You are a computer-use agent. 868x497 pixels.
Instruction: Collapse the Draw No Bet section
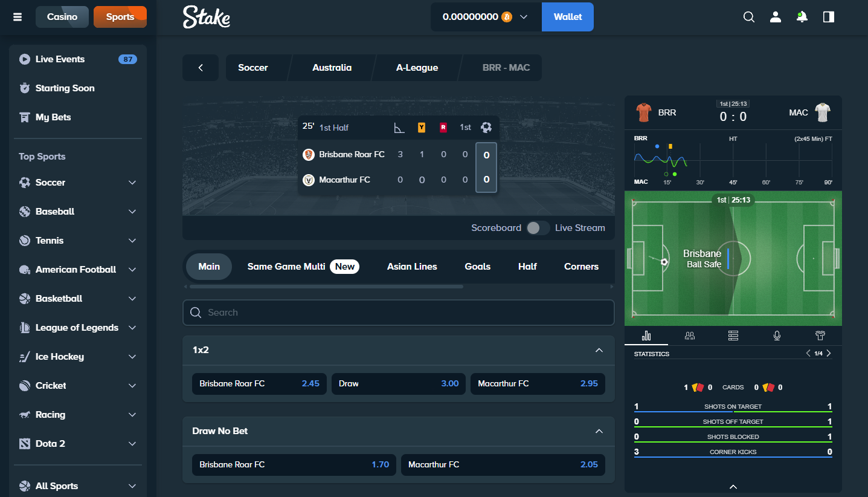[599, 431]
